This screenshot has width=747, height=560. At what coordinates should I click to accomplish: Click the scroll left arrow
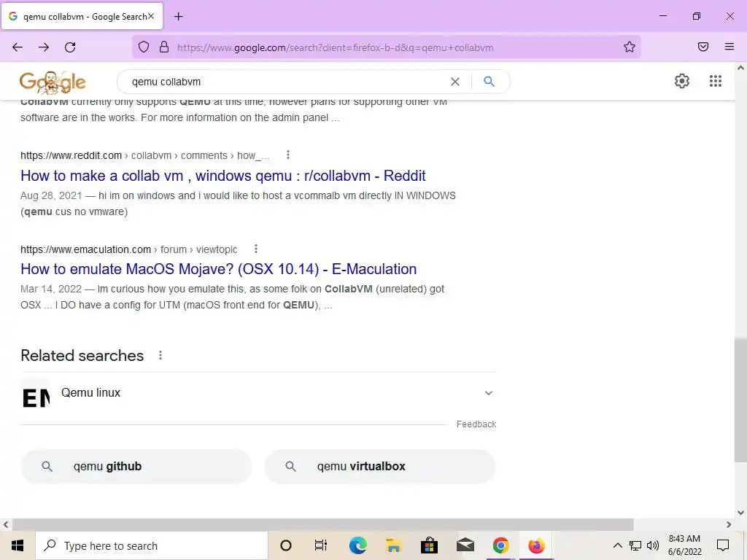point(6,525)
